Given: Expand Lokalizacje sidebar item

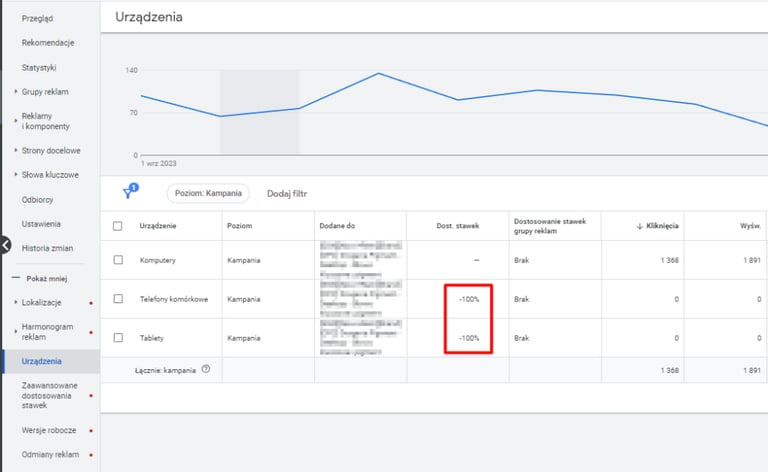Looking at the screenshot, I should click(x=16, y=301).
